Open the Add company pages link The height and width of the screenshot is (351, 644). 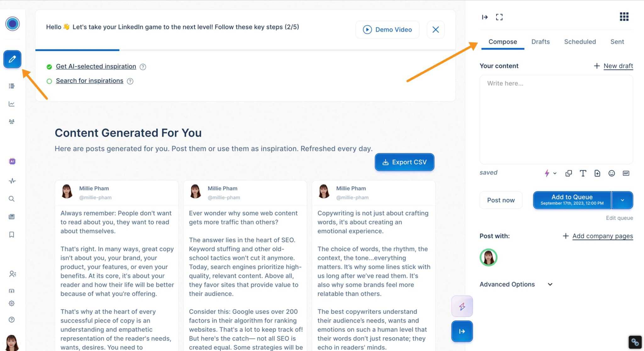click(x=602, y=236)
